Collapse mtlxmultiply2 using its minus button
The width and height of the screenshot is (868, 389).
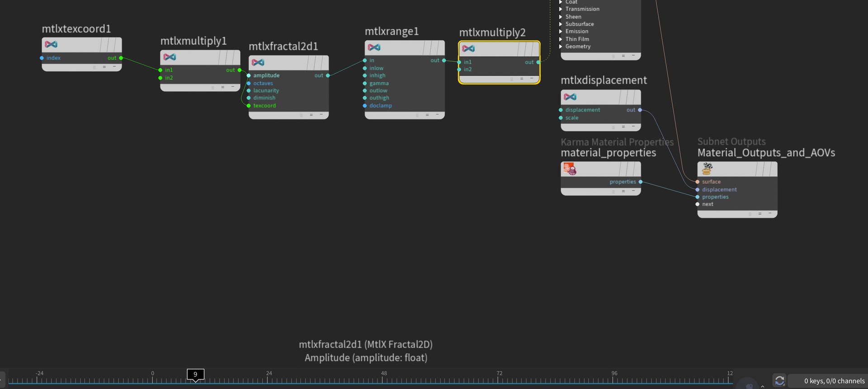(532, 79)
